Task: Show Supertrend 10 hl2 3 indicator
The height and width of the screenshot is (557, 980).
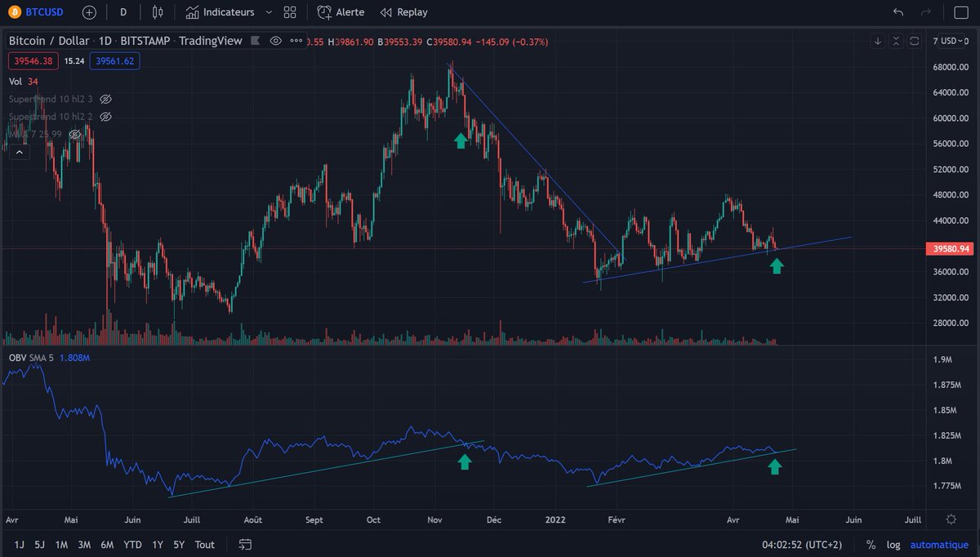Action: 105,99
